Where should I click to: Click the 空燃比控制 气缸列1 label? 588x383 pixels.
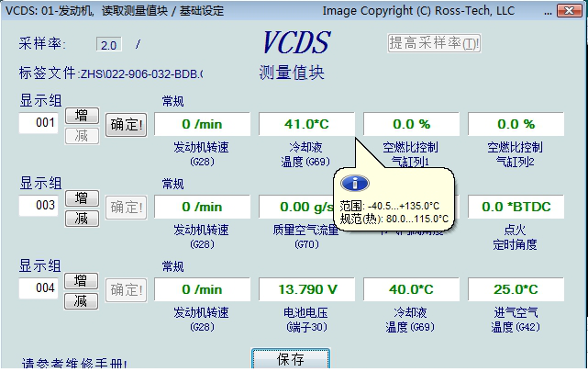click(x=410, y=154)
